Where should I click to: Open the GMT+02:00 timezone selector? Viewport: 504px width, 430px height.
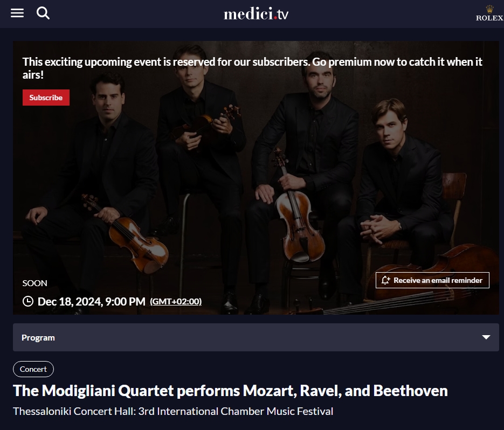point(176,301)
